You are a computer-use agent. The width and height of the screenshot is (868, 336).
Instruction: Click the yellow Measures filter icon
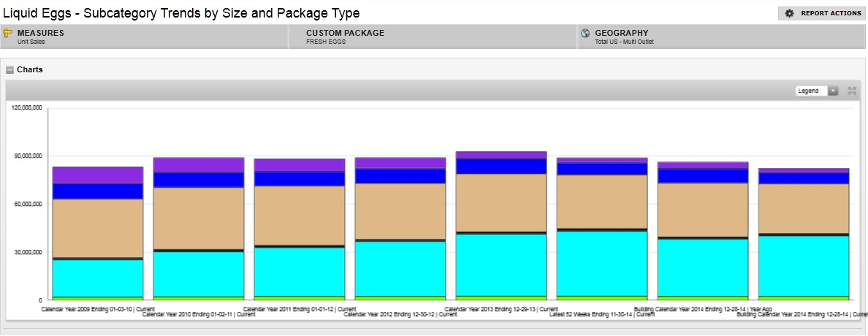8,34
